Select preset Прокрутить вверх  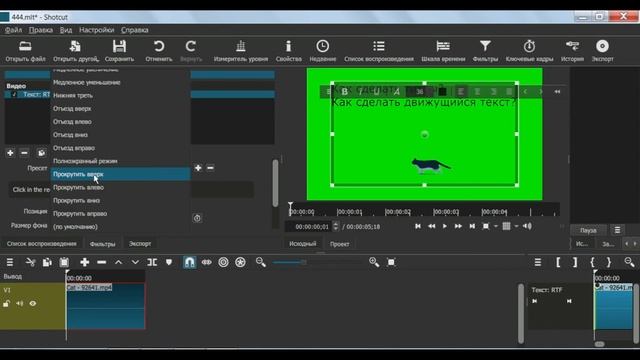(120, 174)
